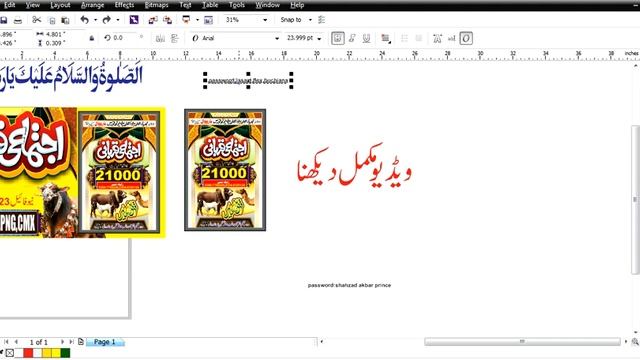Select the framed 21000 poster on right

pos(225,170)
